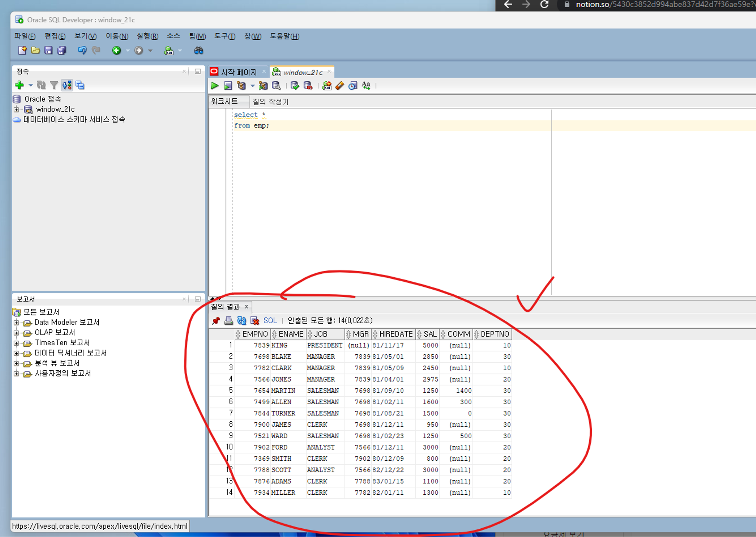Click the Run Script icon in worksheet toolbar
This screenshot has width=756, height=537.
click(x=228, y=86)
